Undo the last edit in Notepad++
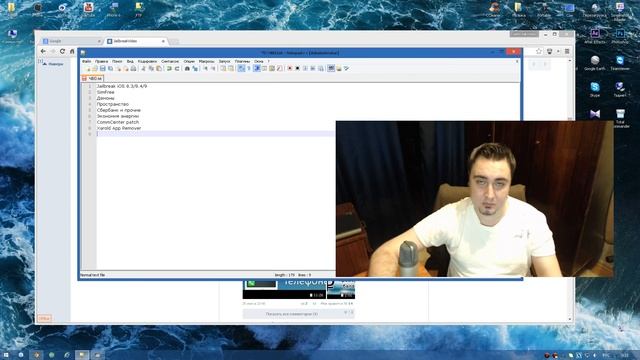640x360 pixels. coord(169,69)
